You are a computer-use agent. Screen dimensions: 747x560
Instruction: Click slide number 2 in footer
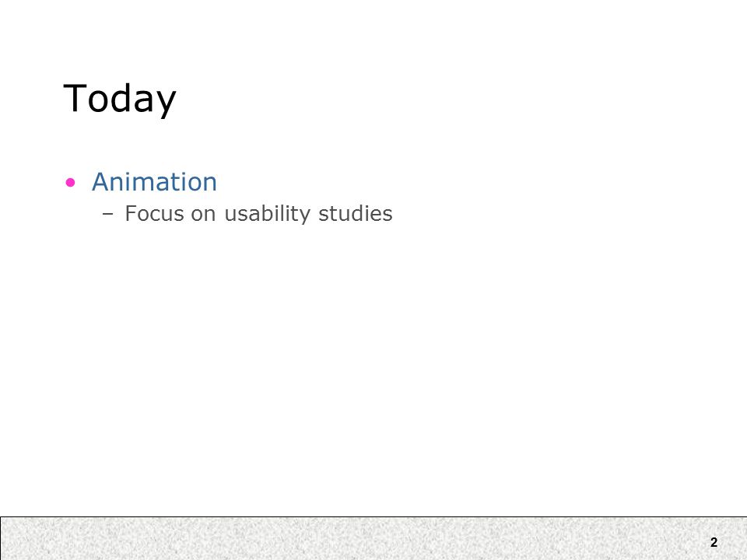[714, 542]
